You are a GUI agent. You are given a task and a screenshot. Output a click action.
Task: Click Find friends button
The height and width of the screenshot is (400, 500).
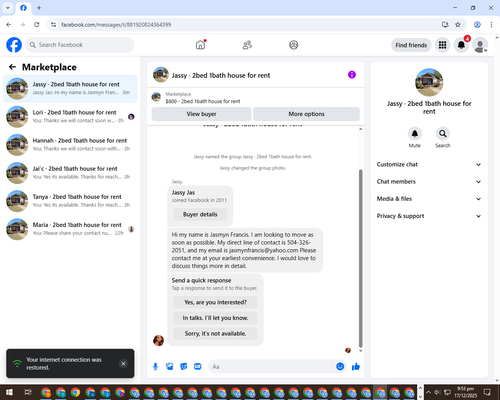[x=411, y=45]
